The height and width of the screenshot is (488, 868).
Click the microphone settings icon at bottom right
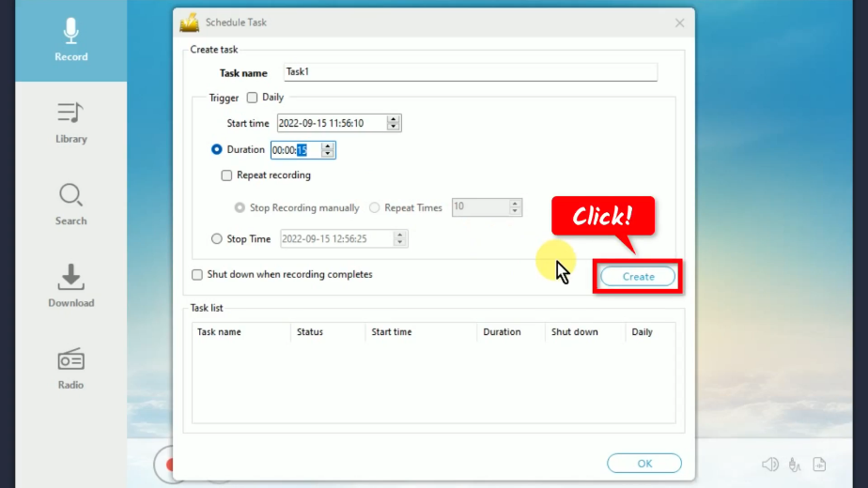click(x=795, y=465)
